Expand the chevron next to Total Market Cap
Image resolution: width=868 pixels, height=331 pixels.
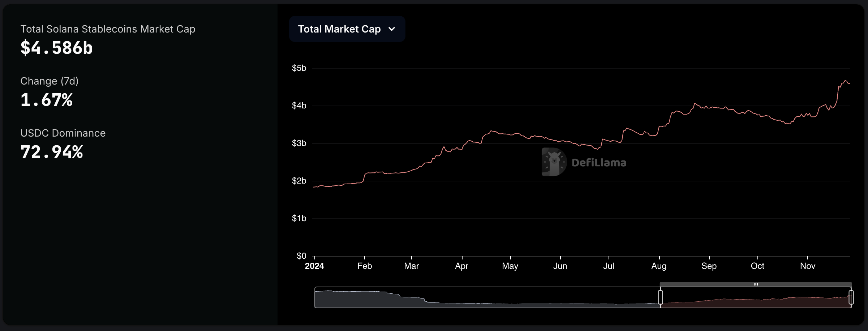(392, 29)
